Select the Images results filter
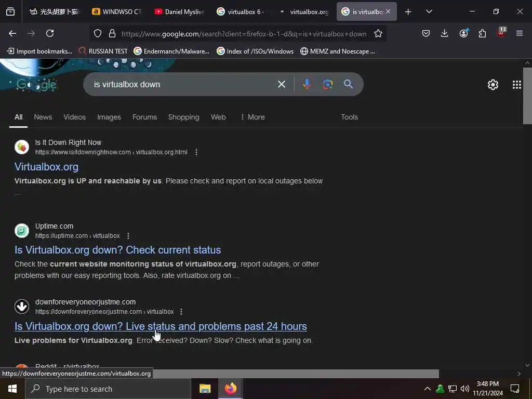Image resolution: width=532 pixels, height=399 pixels. pos(109,117)
